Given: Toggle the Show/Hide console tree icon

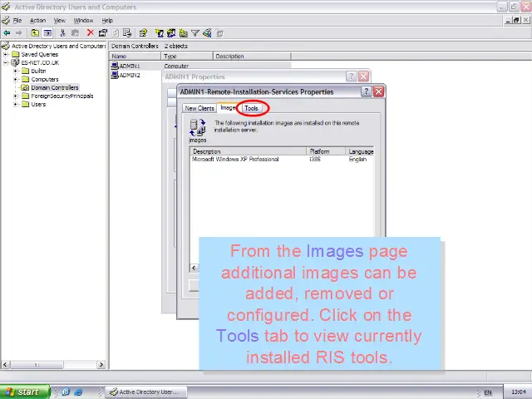Looking at the screenshot, I should pyautogui.click(x=47, y=33).
